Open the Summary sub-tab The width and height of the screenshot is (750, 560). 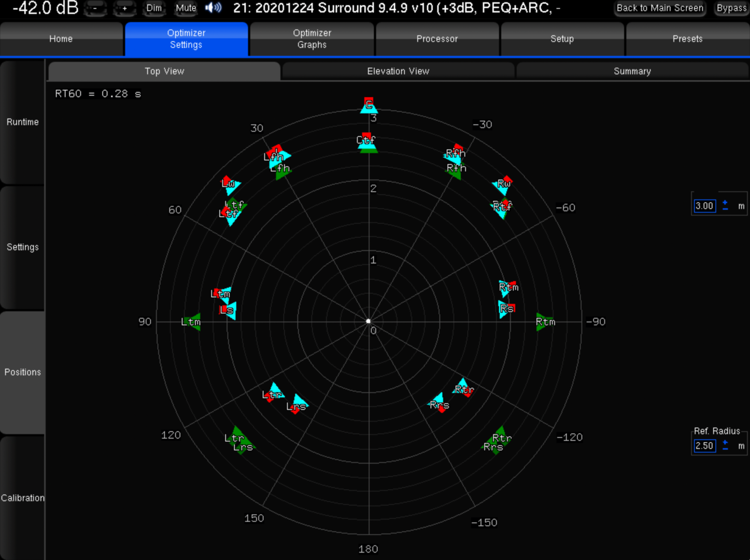632,71
